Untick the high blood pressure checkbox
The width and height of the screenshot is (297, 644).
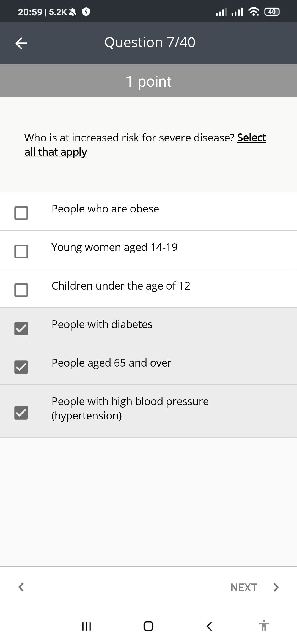pos(21,413)
